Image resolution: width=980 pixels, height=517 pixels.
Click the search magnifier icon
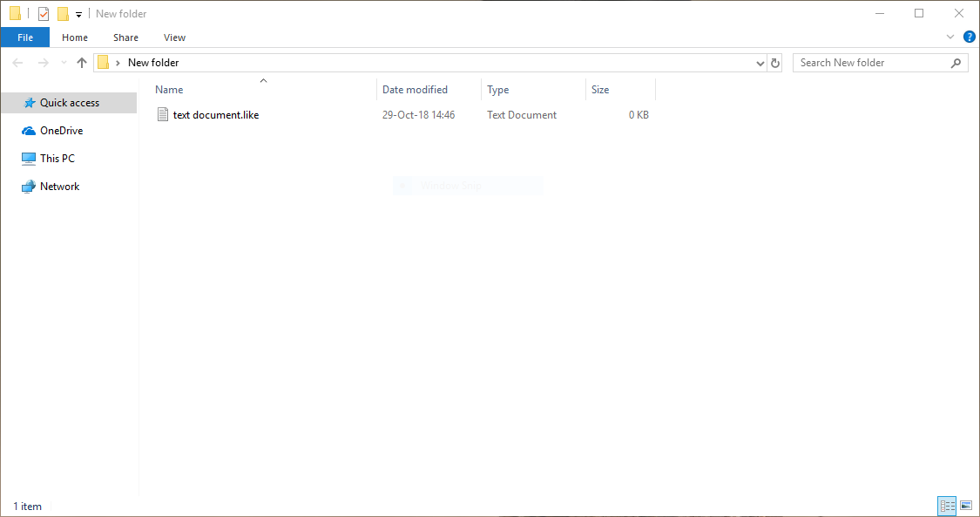[956, 63]
